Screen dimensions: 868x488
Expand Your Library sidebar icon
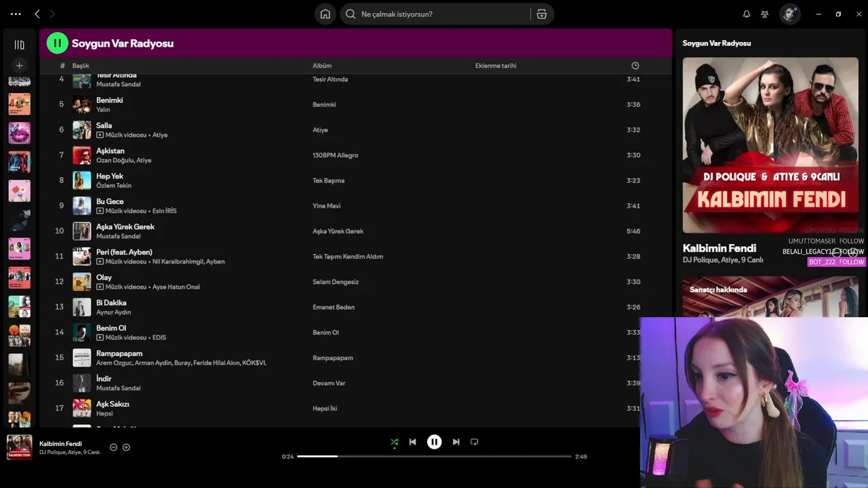pos(19,45)
